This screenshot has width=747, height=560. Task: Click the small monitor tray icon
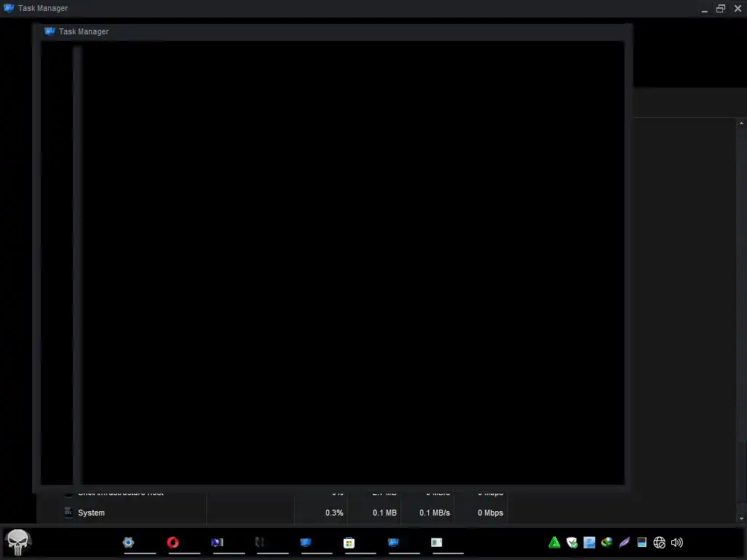[642, 542]
